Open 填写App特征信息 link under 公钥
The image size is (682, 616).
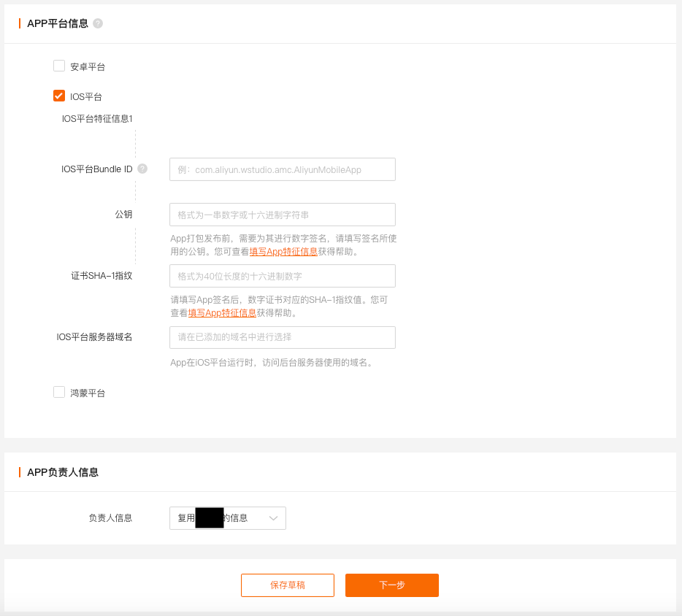click(283, 251)
